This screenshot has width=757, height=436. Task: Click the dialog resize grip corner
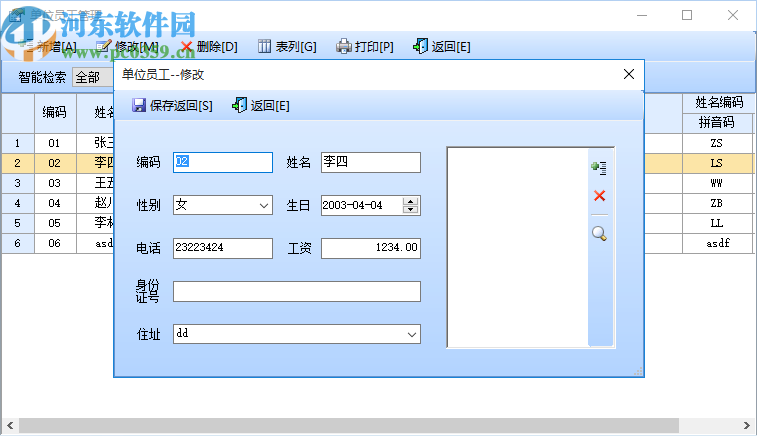pos(638,371)
